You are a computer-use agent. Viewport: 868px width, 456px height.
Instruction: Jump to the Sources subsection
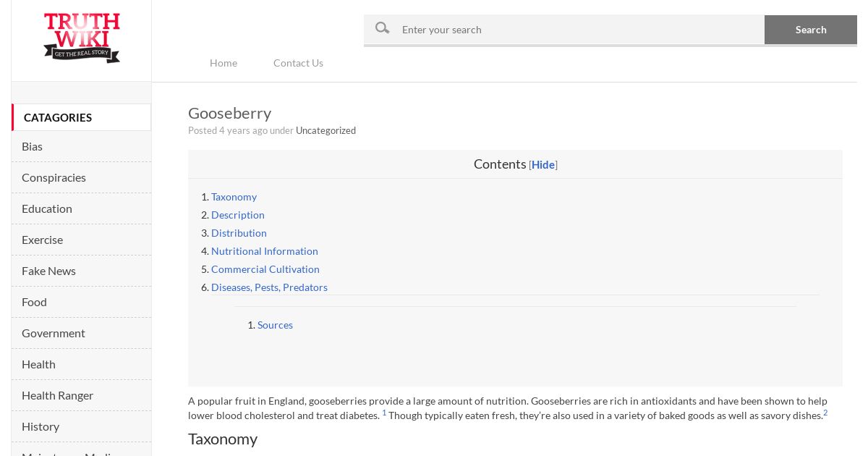click(x=275, y=325)
